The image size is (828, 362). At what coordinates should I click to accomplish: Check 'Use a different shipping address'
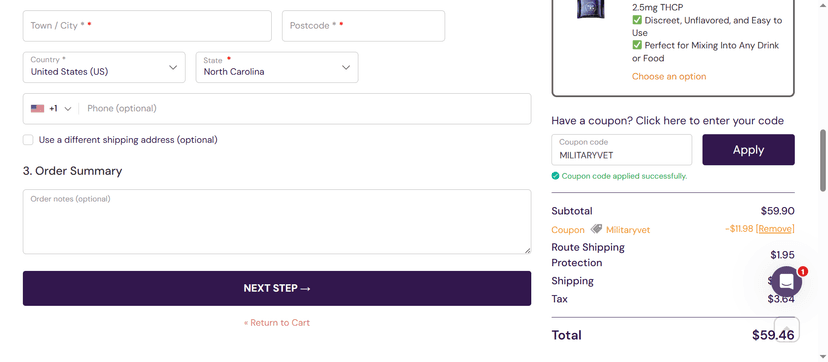(x=28, y=140)
